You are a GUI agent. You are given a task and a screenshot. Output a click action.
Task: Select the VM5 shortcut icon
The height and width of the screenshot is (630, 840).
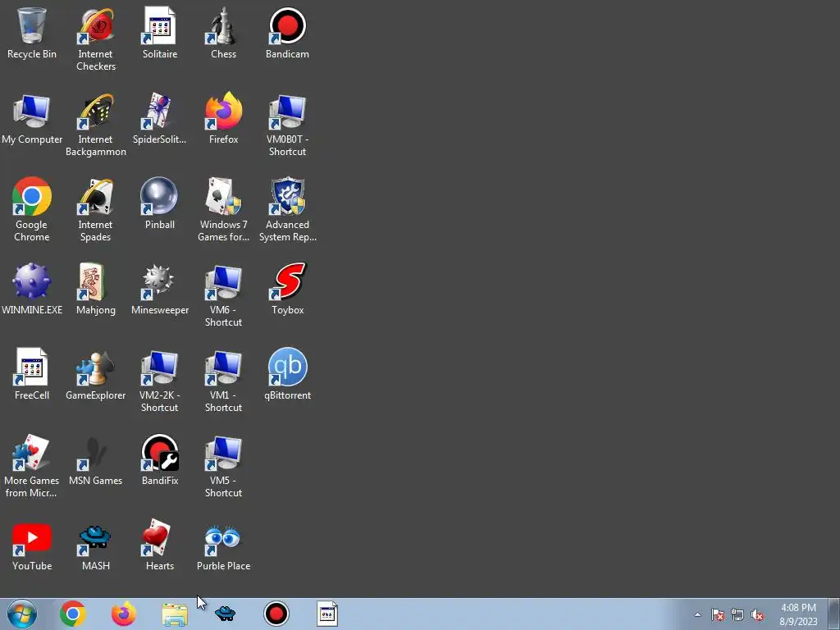click(223, 466)
